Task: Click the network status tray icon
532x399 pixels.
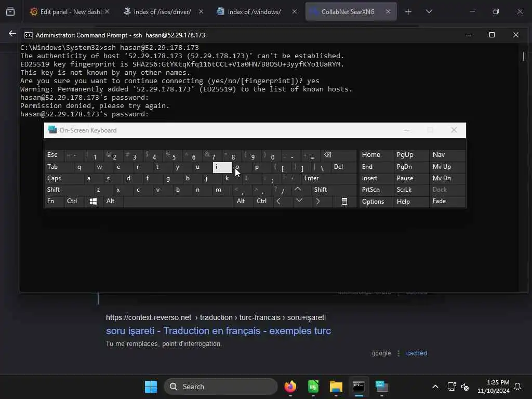Action: 451,387
